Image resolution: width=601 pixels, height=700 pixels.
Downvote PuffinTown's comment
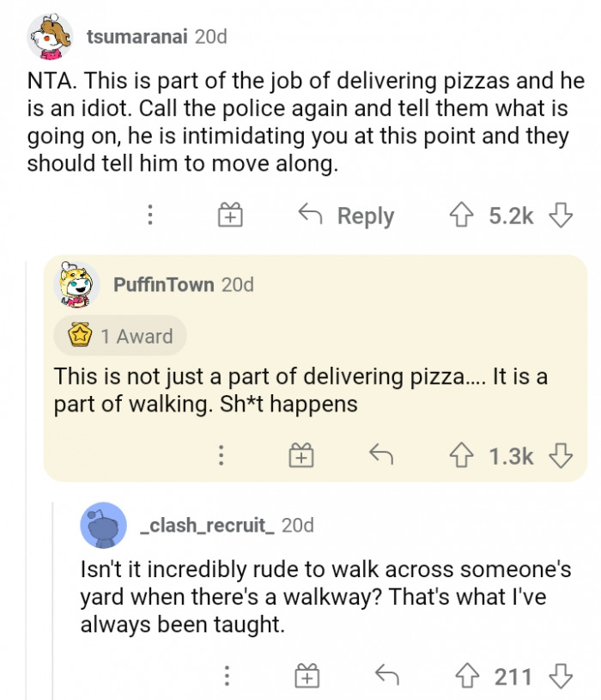[560, 455]
